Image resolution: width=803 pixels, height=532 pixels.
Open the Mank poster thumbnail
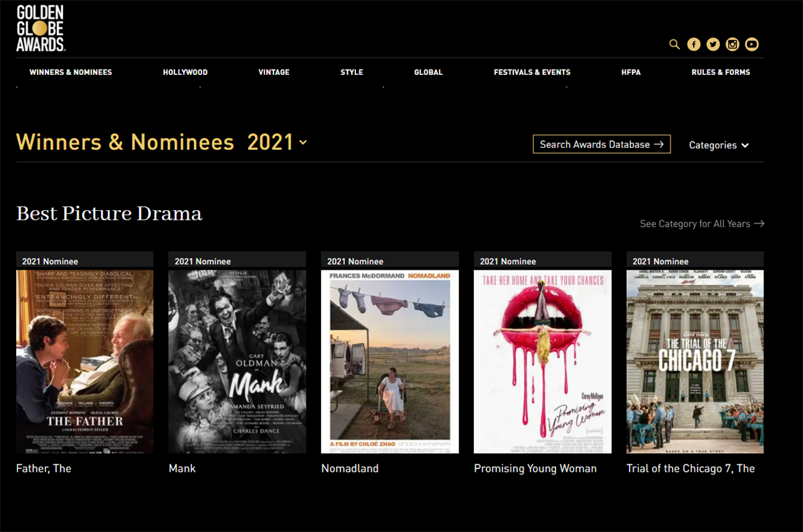point(238,362)
